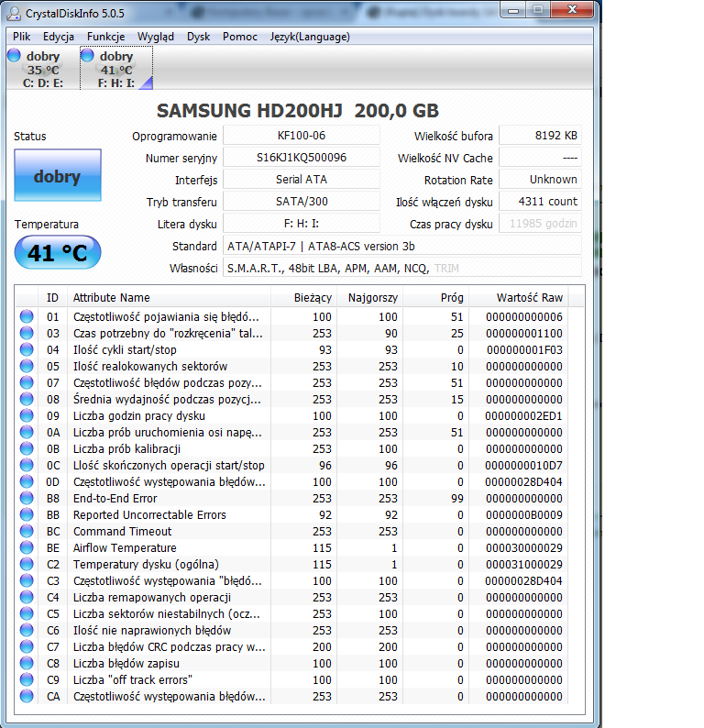Click the status orb of Command Timeout row
This screenshot has width=704, height=728.
click(27, 531)
